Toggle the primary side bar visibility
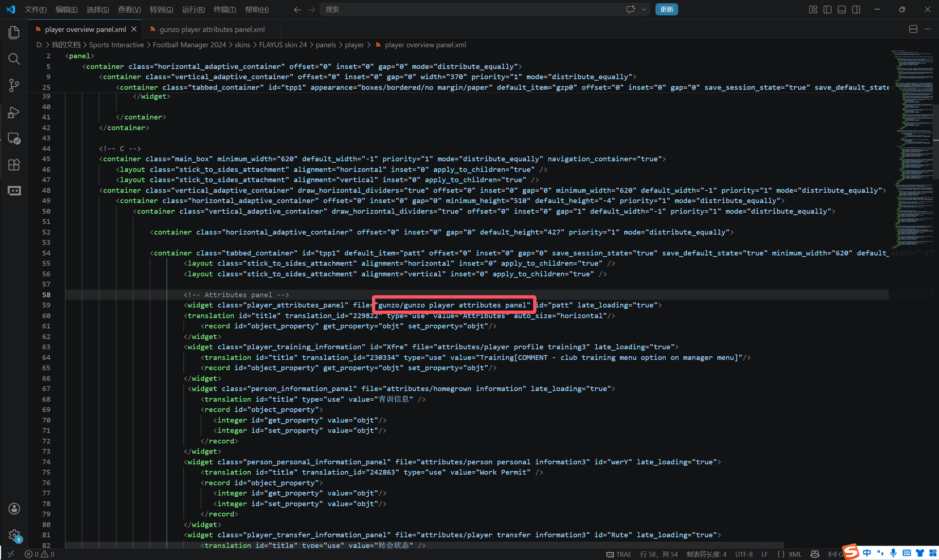 click(x=827, y=10)
